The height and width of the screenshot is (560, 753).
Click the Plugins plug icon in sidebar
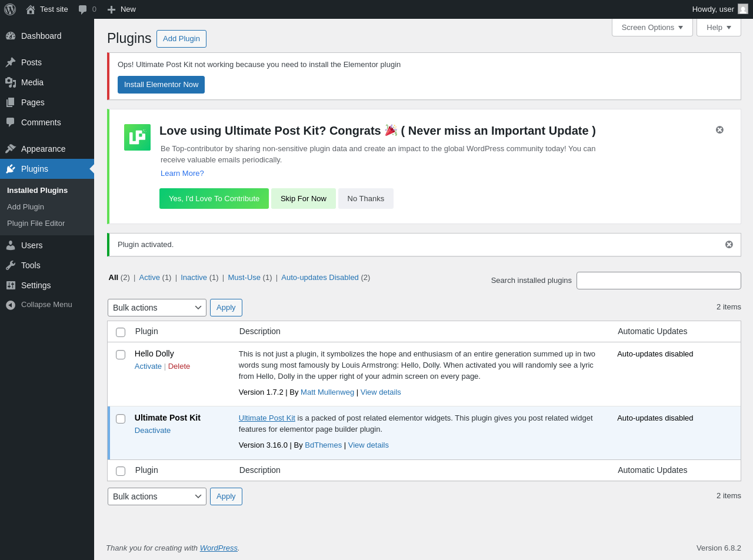(x=11, y=169)
